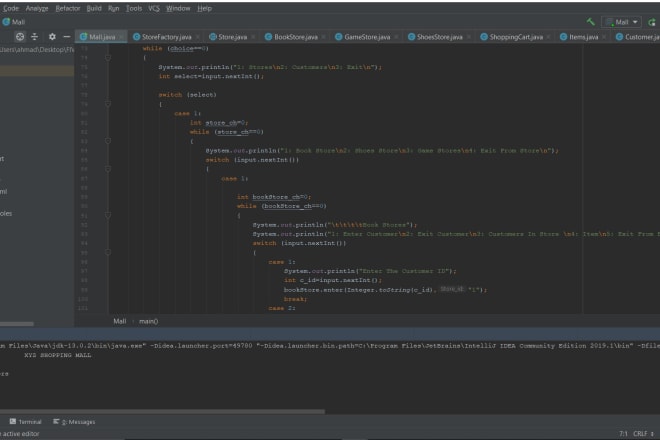Click the Items.java tab file icon

pyautogui.click(x=563, y=37)
